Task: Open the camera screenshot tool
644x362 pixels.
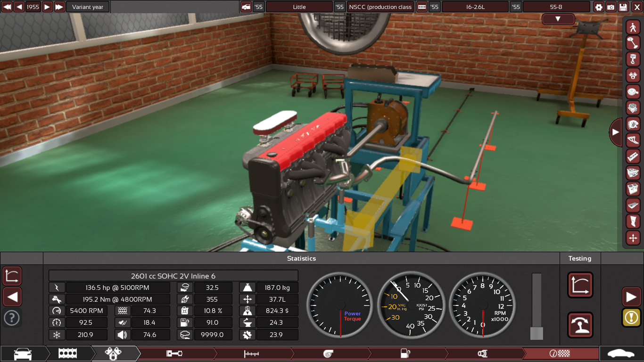Action: click(x=611, y=7)
